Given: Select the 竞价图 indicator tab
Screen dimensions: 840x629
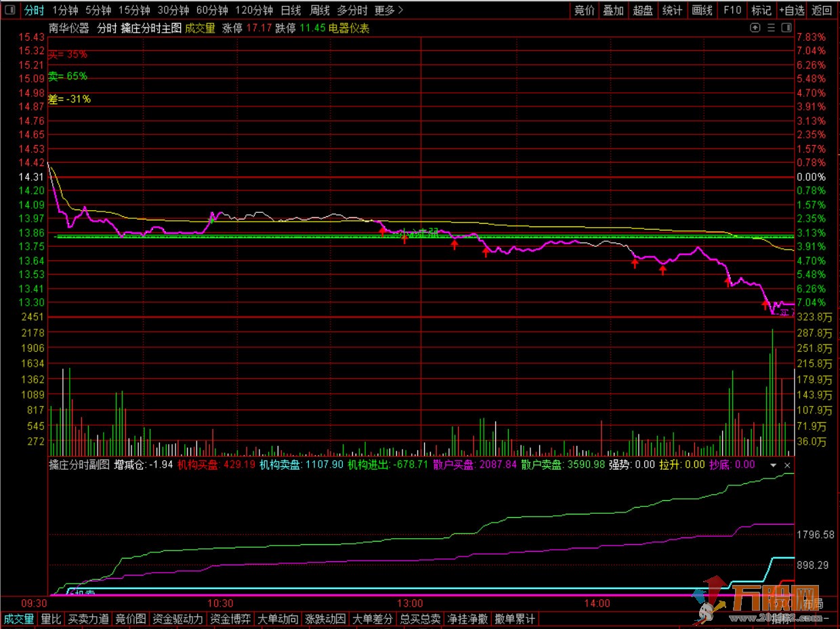Looking at the screenshot, I should (x=131, y=619).
